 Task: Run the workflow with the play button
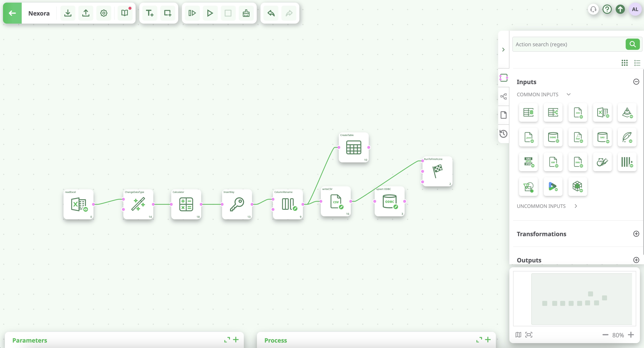[210, 13]
